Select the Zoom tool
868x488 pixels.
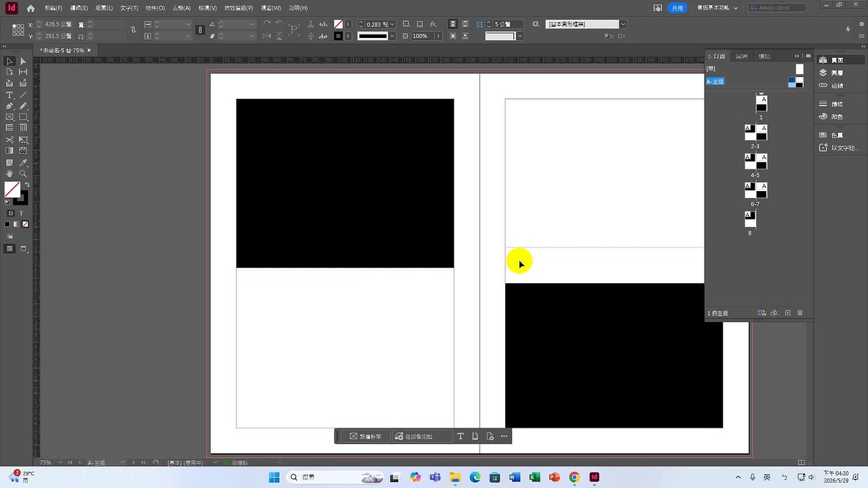tap(23, 174)
